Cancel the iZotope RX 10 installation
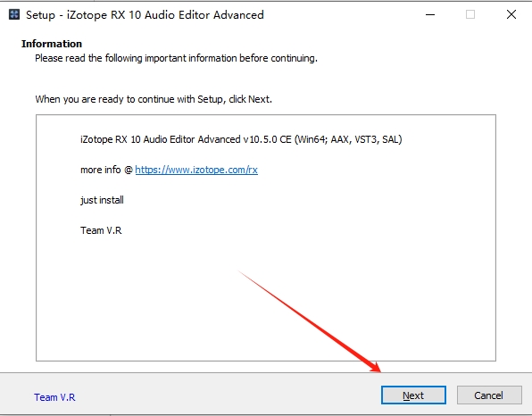This screenshot has height=416, width=532. [x=489, y=395]
